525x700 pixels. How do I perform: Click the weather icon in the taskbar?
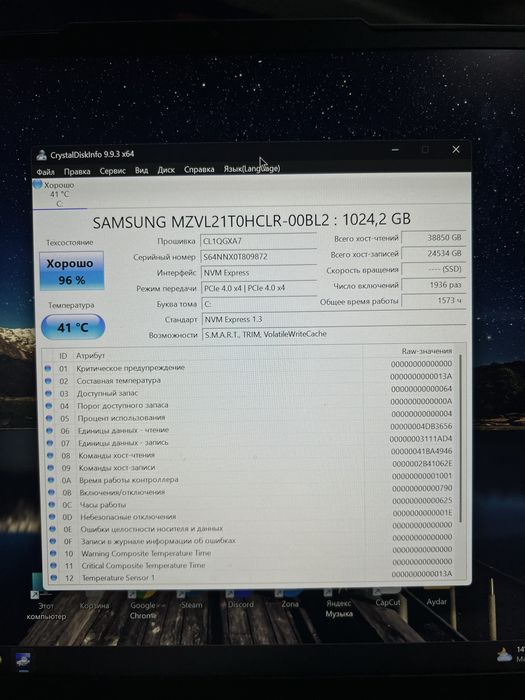(x=504, y=655)
